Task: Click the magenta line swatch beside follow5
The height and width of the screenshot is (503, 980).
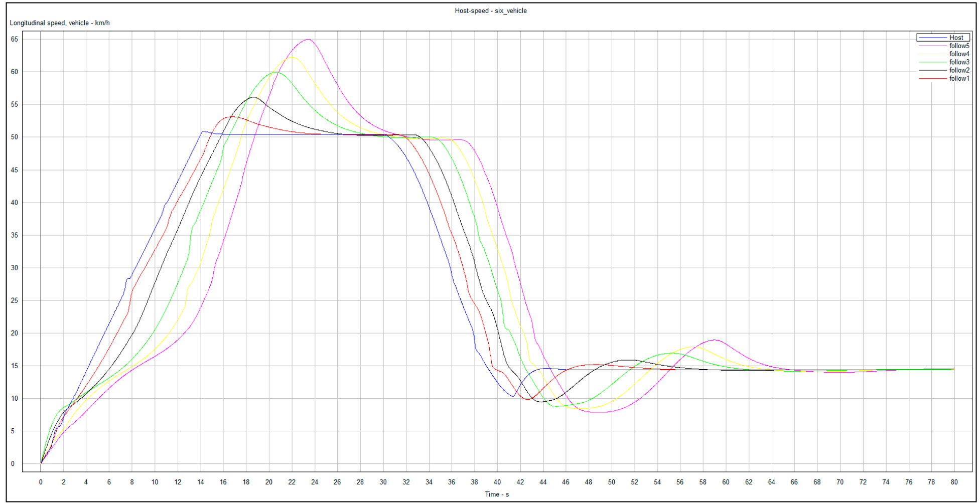Action: coord(932,46)
